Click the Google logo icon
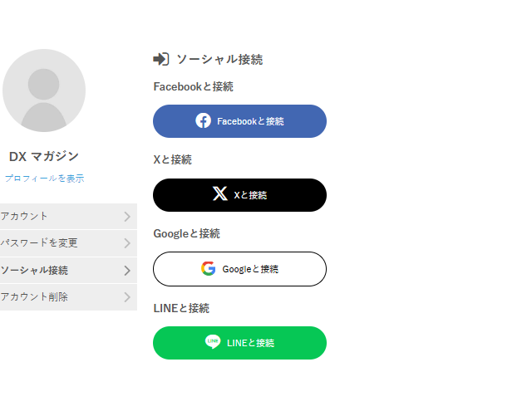This screenshot has height=411, width=532. [208, 268]
